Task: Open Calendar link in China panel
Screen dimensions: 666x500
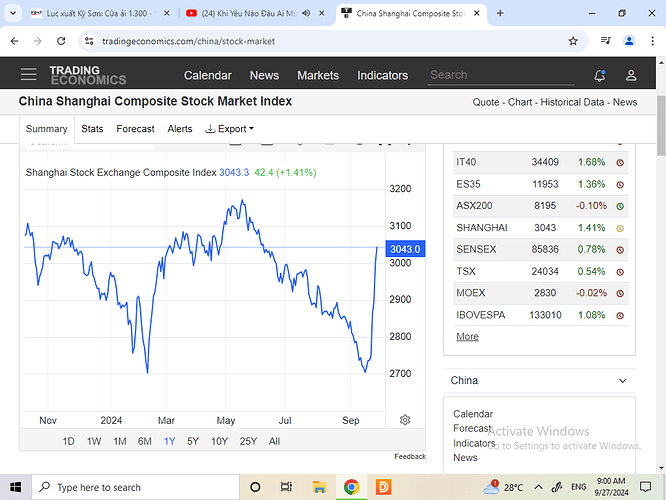Action: click(473, 414)
